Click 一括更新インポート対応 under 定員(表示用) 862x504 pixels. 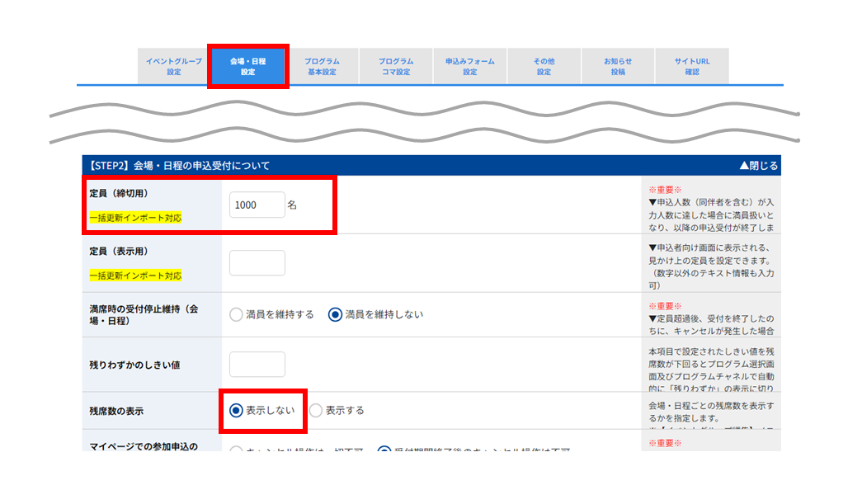(x=135, y=276)
